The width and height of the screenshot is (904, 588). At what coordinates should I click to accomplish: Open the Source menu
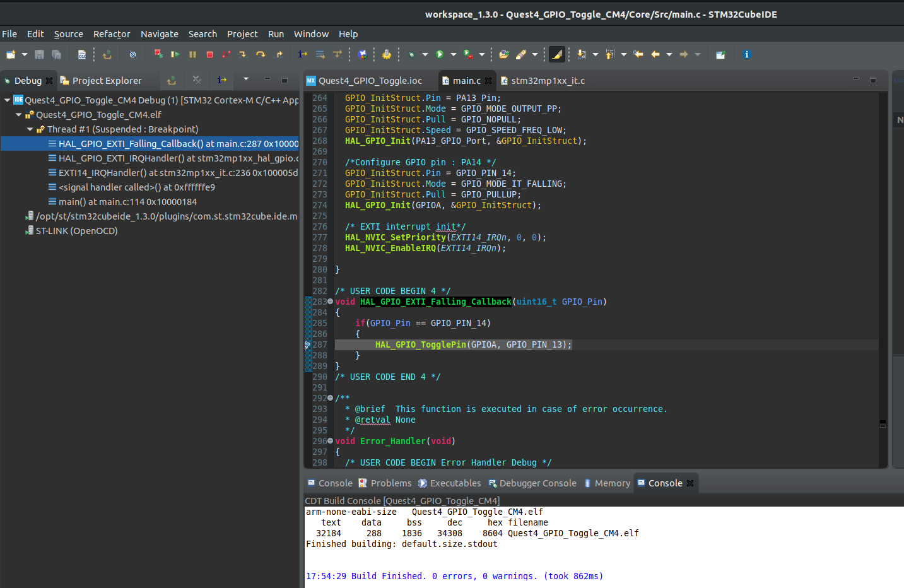(x=68, y=34)
